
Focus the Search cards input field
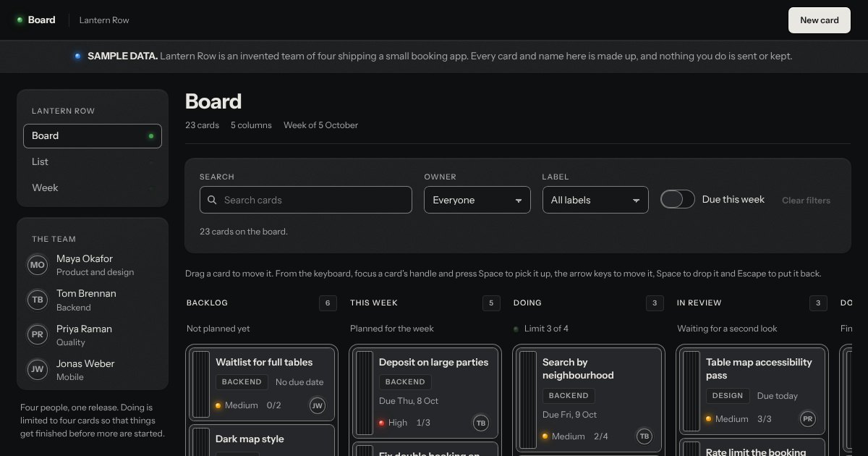click(x=306, y=200)
